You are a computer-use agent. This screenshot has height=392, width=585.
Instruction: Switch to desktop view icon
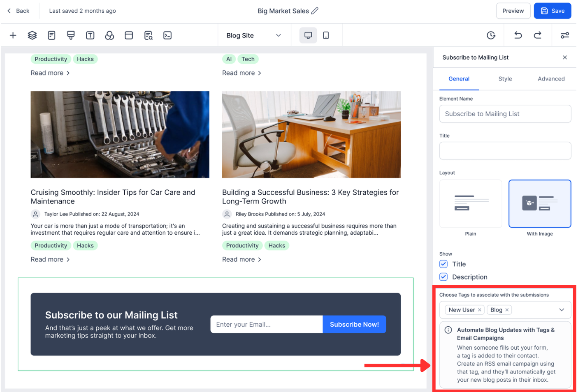[x=308, y=35]
